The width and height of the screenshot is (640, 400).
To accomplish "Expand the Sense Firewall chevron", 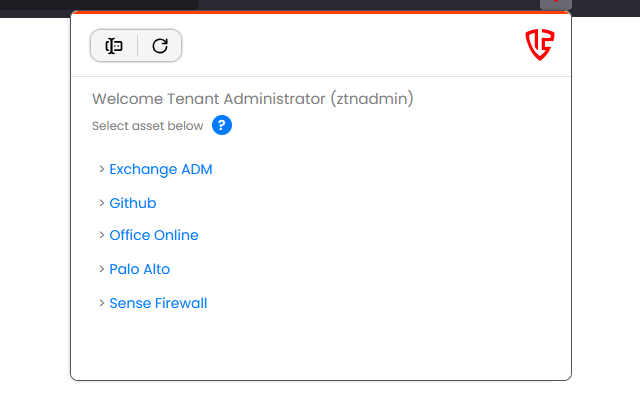I will 101,303.
